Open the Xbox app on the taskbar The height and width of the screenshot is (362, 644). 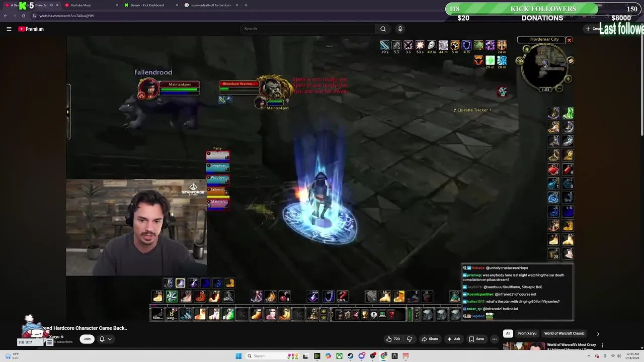pyautogui.click(x=340, y=356)
